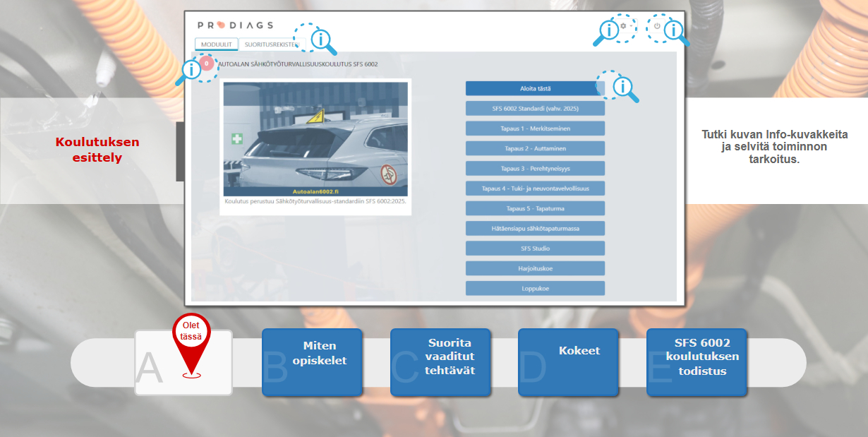
Task: Navigate to step D Kokeet
Action: click(x=568, y=362)
